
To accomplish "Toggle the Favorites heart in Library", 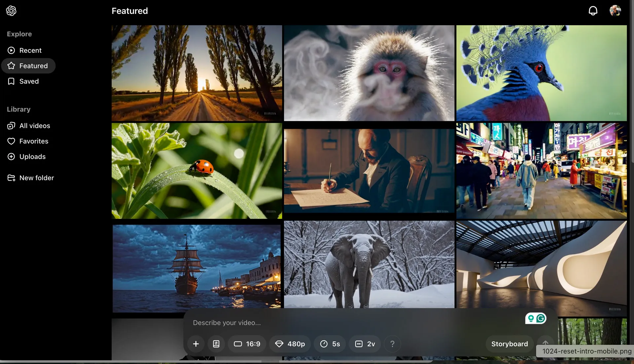I will (x=11, y=141).
